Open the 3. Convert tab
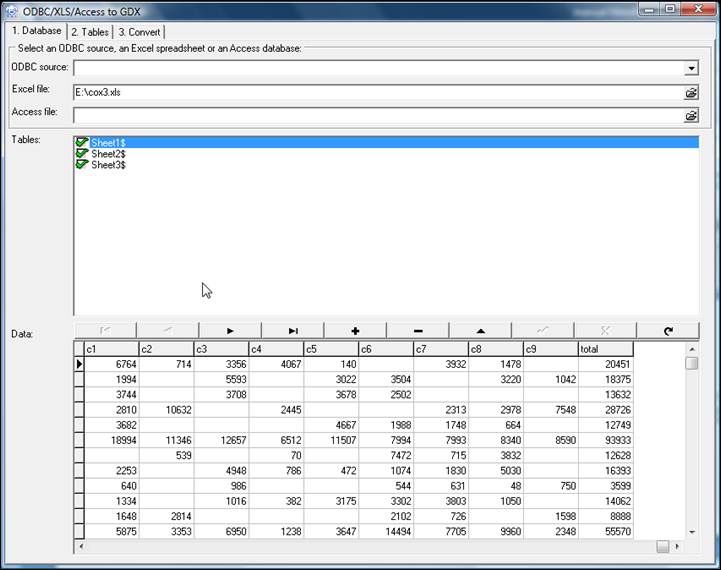Screen dimensions: 721x570 (139, 32)
